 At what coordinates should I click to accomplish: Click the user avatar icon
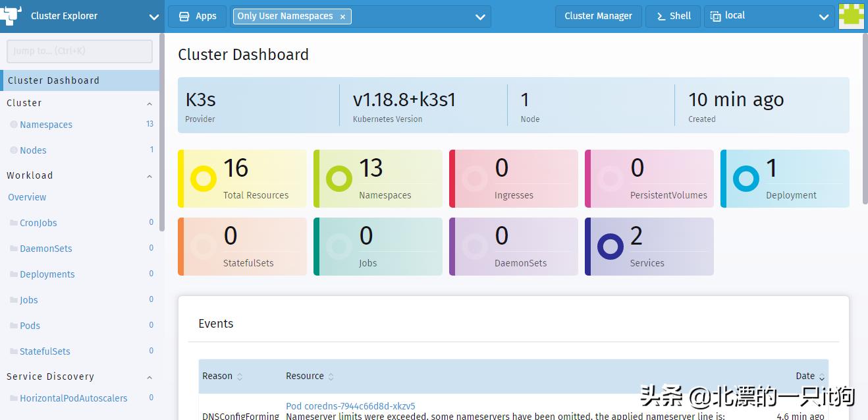[851, 16]
